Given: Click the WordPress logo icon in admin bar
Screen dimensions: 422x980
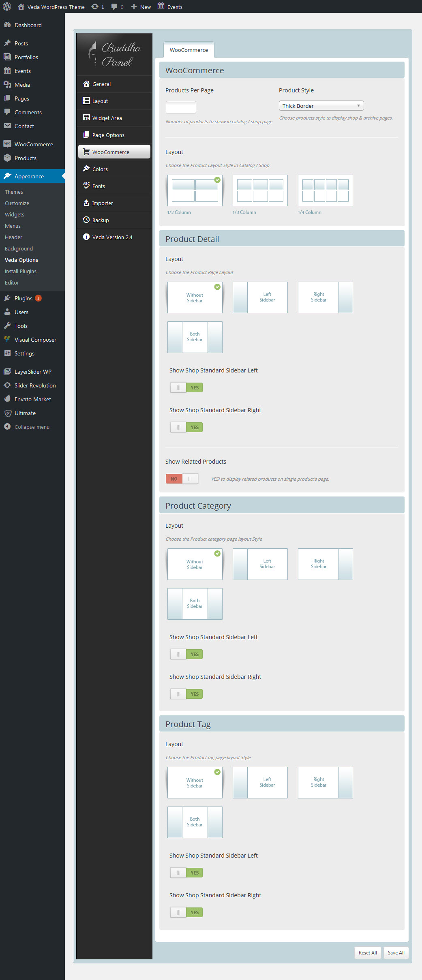Looking at the screenshot, I should pos(7,6).
